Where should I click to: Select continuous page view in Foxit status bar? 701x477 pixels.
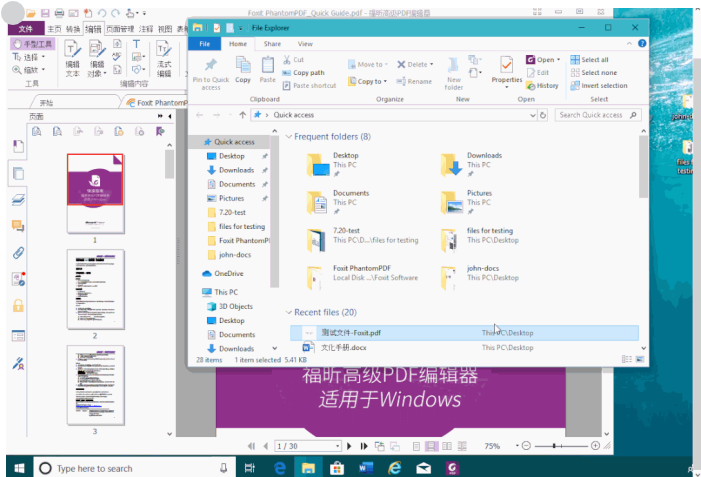[x=431, y=446]
